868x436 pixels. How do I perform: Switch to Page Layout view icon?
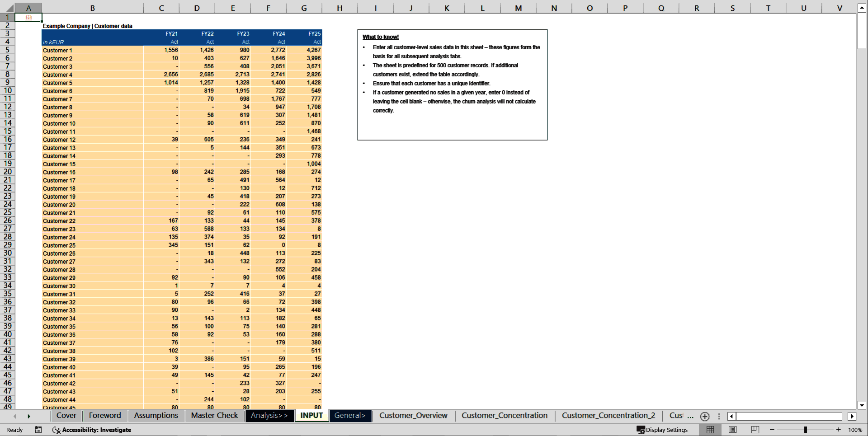tap(732, 430)
